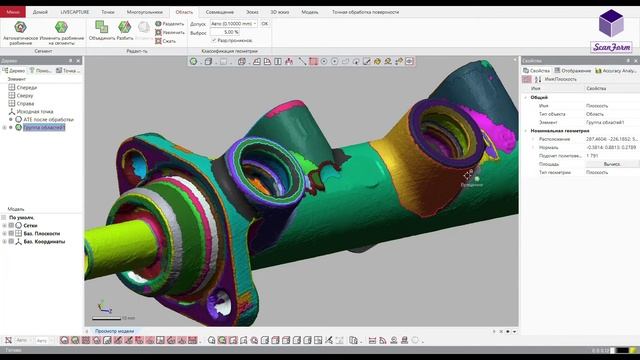This screenshot has height=360, width=640.
Task: Toggle the По умолч. checkbox in Модель section
Action: pos(4,218)
